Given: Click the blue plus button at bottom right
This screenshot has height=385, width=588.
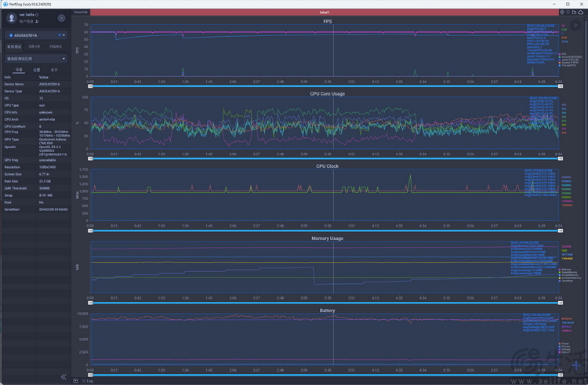Looking at the screenshot, I should (576, 365).
